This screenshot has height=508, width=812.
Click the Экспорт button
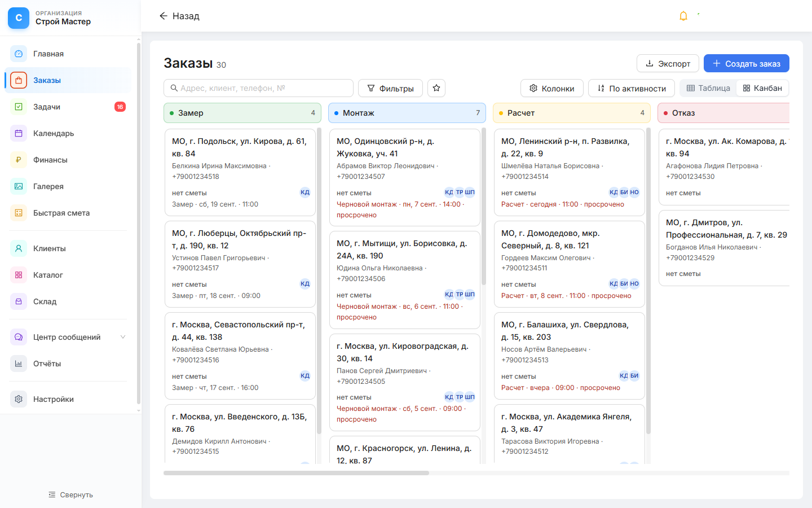point(668,63)
